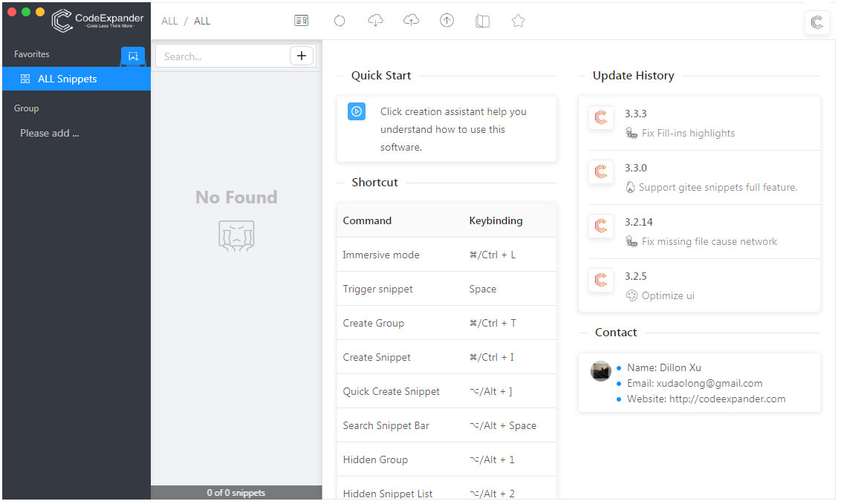Open the CodeExpander logo at top right

pyautogui.click(x=816, y=22)
